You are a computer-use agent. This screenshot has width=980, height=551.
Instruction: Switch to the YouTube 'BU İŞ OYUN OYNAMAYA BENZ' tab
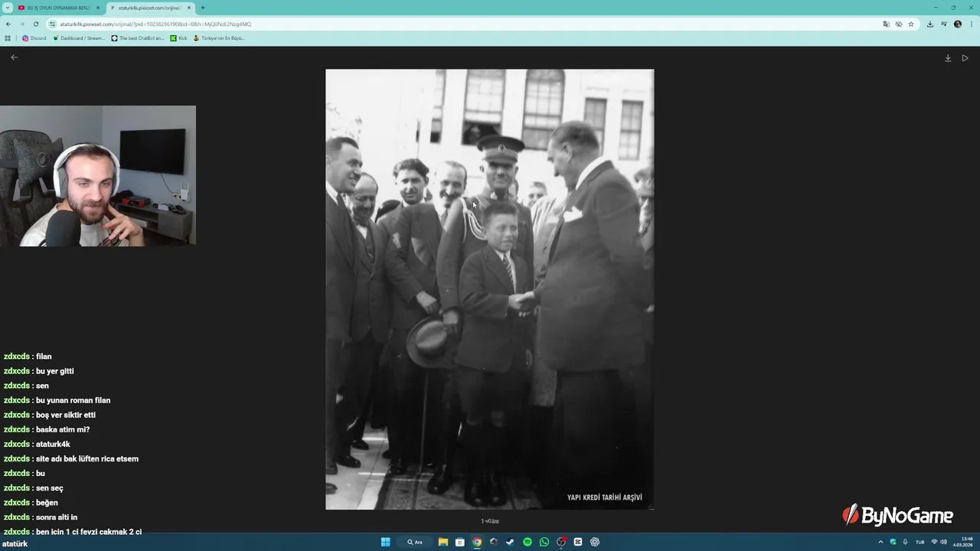pos(59,8)
